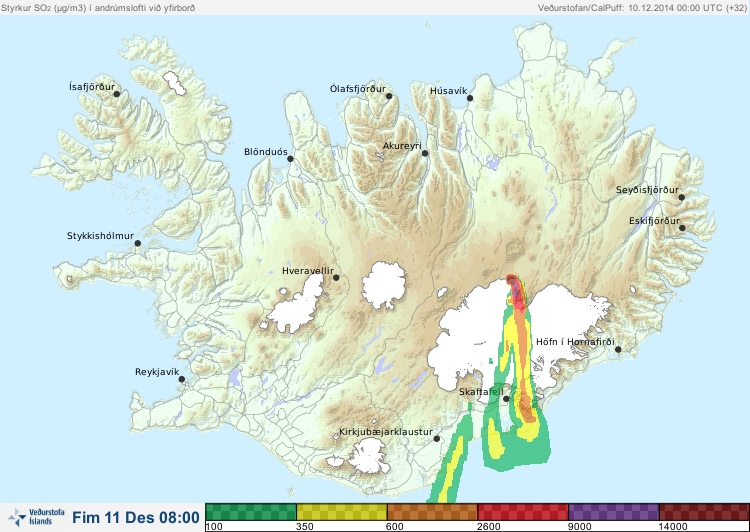Image resolution: width=750 pixels, height=532 pixels.
Task: Select the green 100 legend swatch
Action: point(251,512)
